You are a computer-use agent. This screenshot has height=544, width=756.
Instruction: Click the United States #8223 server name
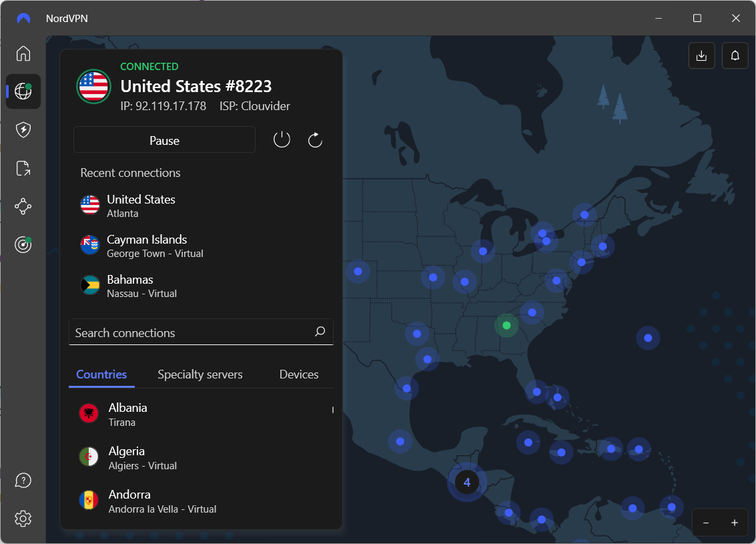196,86
